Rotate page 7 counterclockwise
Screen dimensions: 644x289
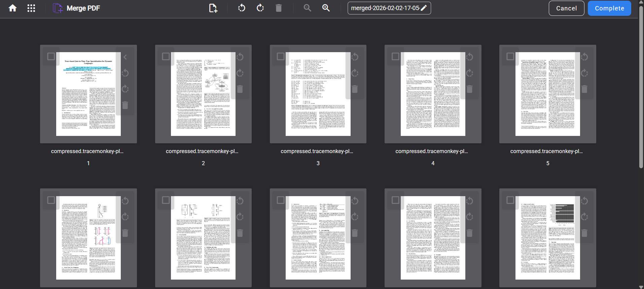pos(240,201)
